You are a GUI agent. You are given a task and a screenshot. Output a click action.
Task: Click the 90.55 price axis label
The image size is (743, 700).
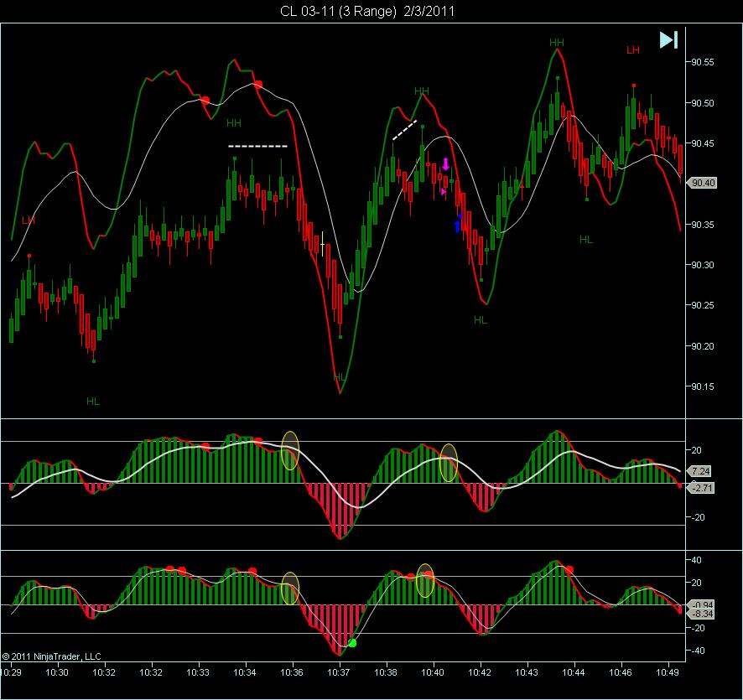pyautogui.click(x=703, y=62)
